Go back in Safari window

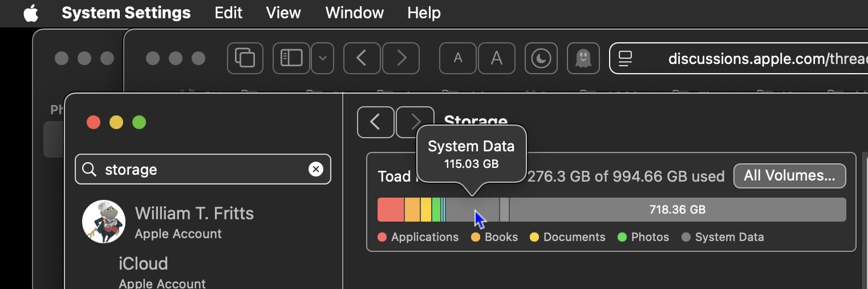[362, 58]
